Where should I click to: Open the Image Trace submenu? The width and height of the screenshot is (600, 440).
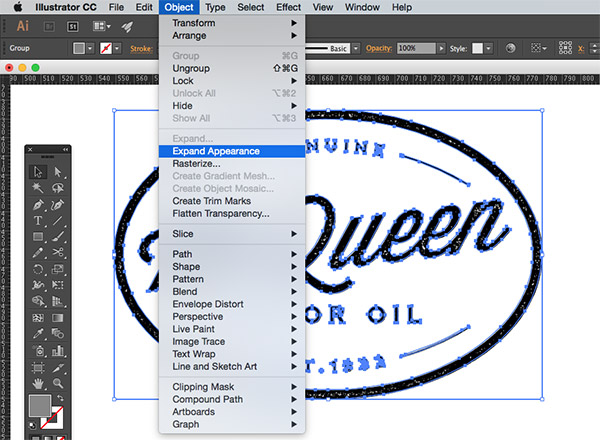pyautogui.click(x=232, y=342)
